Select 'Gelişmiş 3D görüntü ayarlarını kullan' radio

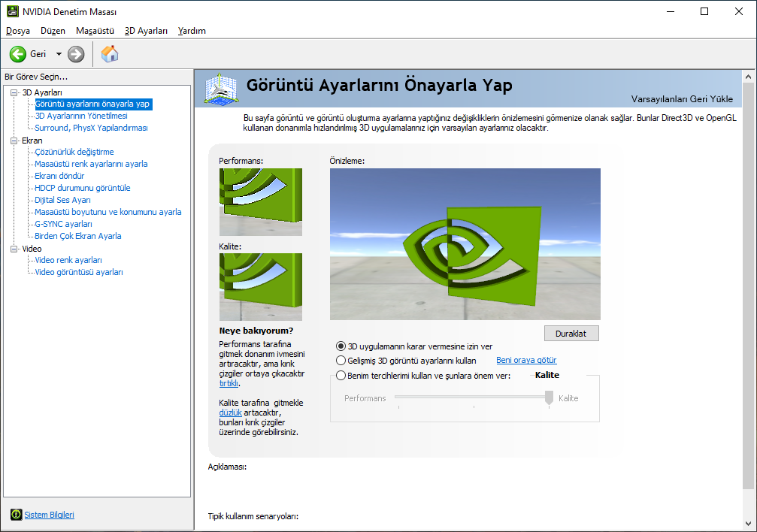click(341, 361)
